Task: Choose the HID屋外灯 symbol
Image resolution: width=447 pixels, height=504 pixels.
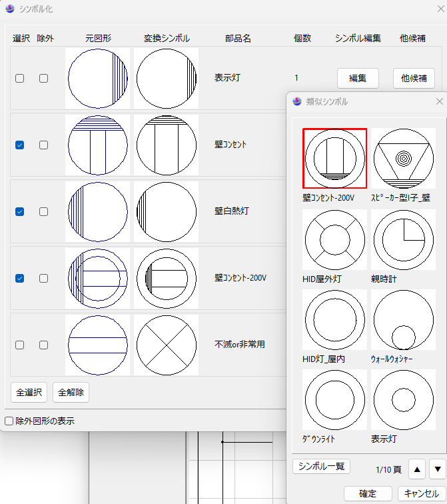Action: coord(334,239)
